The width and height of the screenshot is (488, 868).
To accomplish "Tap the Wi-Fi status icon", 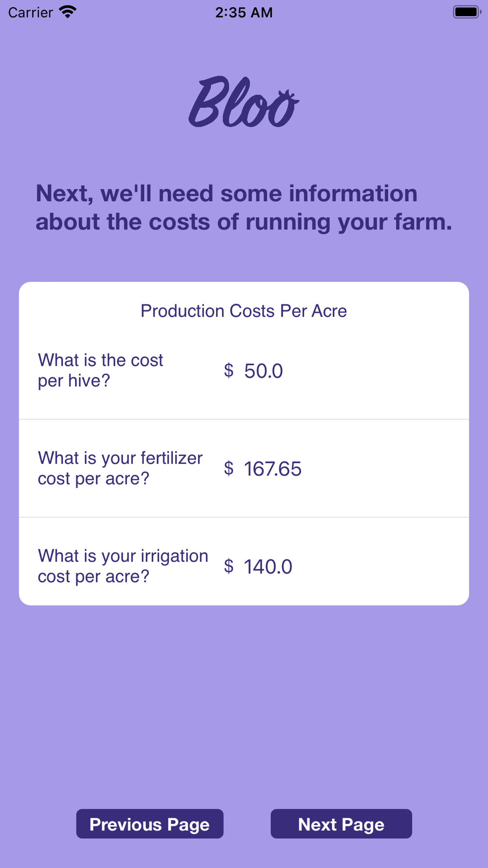I will (x=68, y=12).
